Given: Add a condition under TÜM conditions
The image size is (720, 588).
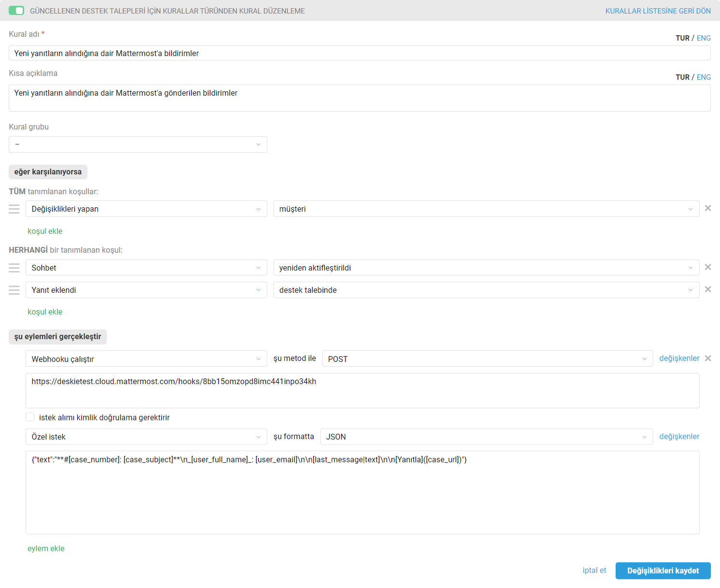Looking at the screenshot, I should tap(45, 231).
